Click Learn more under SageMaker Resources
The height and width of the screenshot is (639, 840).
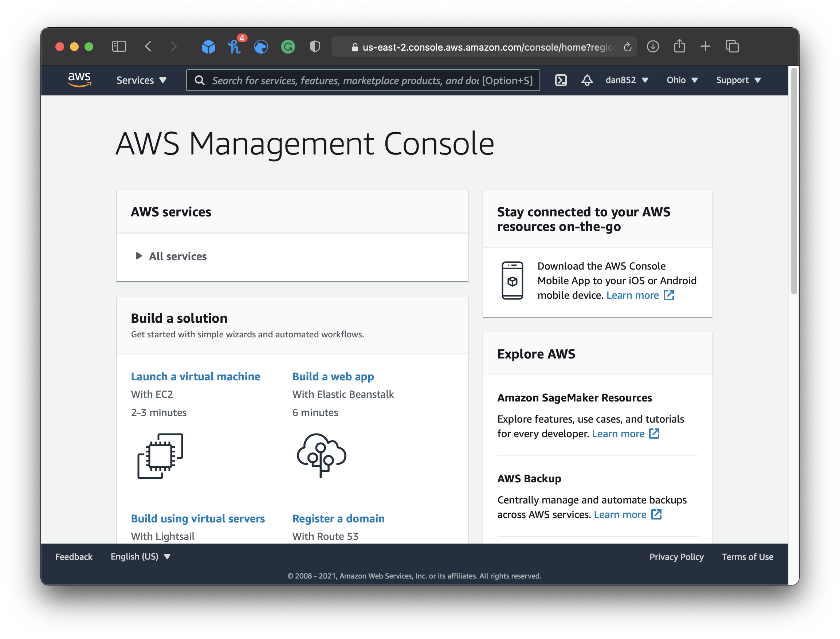pyautogui.click(x=618, y=434)
